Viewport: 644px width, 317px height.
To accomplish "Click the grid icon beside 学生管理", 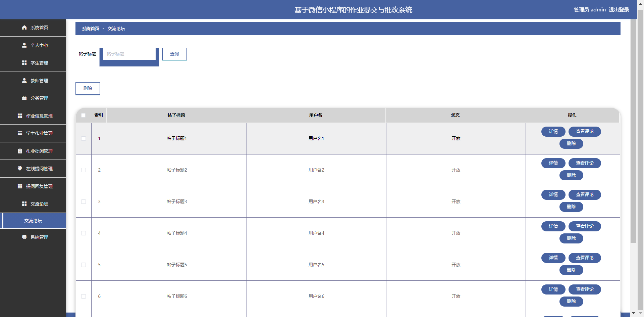I will [24, 63].
